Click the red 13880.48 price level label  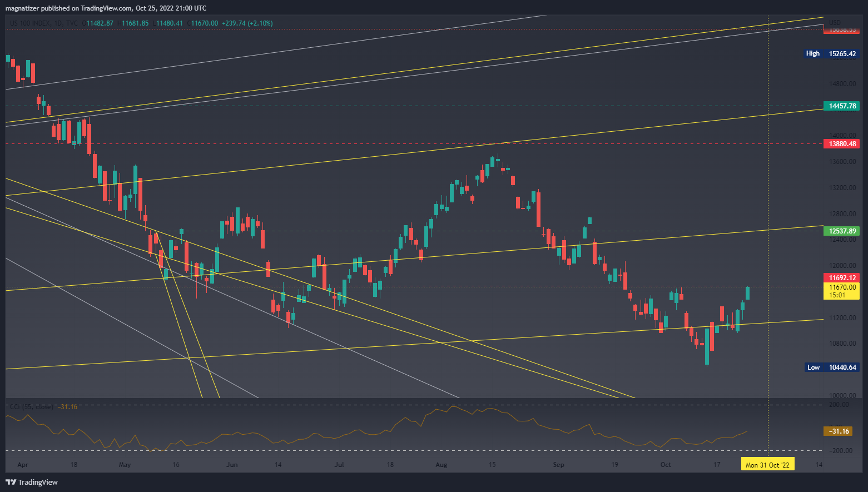[841, 144]
